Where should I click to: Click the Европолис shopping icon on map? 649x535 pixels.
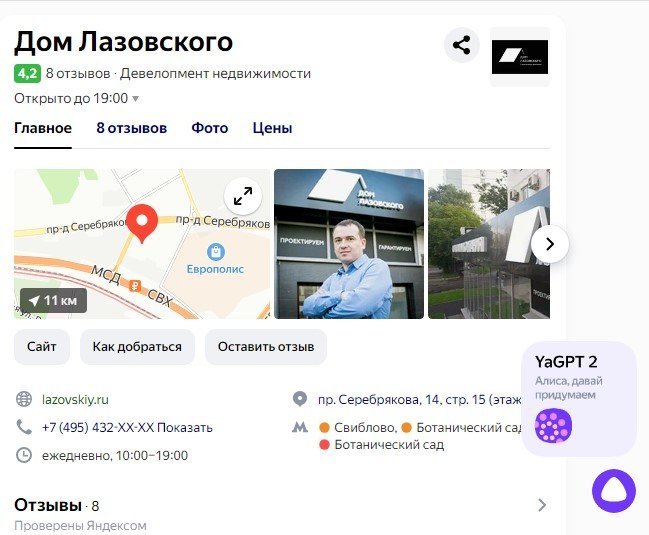(216, 252)
